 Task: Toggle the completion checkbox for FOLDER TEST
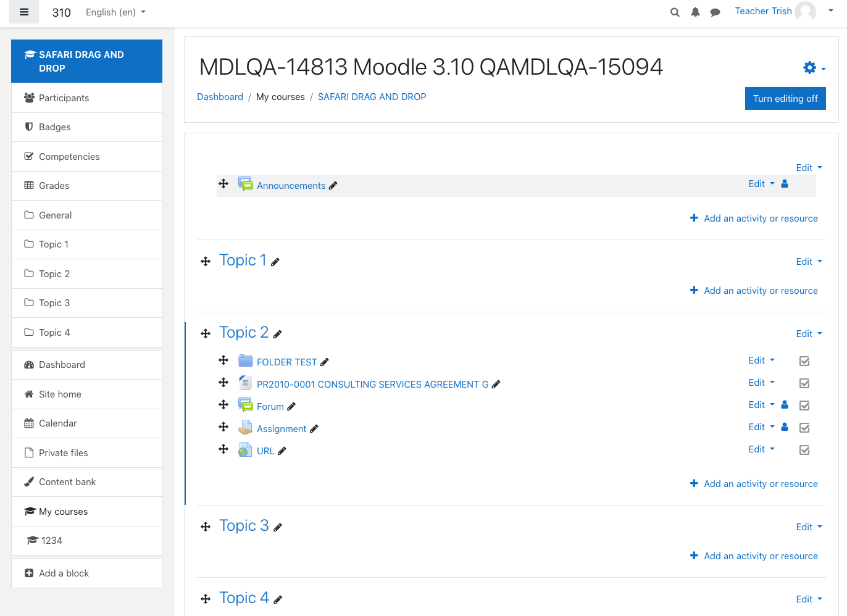click(x=804, y=362)
